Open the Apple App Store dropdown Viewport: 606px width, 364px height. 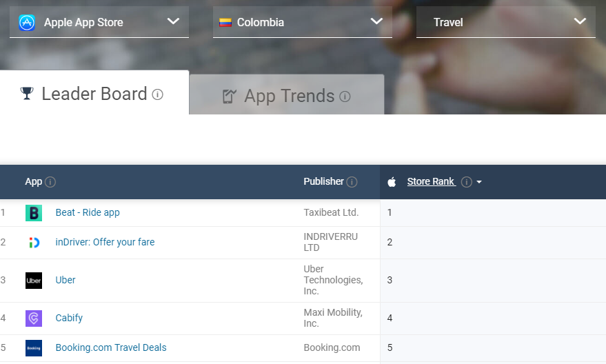click(99, 22)
